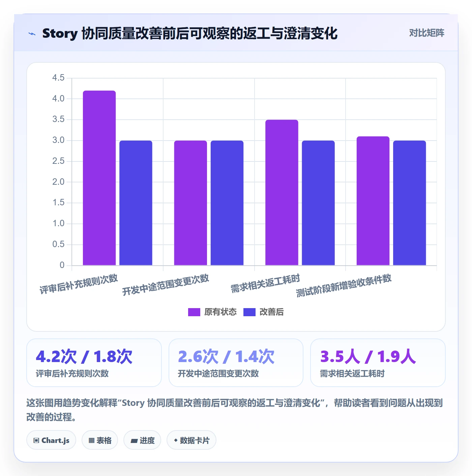This screenshot has height=476, width=472.
Task: Click the blue bar for 开发中途范围变更次数
Action: pyautogui.click(x=227, y=203)
